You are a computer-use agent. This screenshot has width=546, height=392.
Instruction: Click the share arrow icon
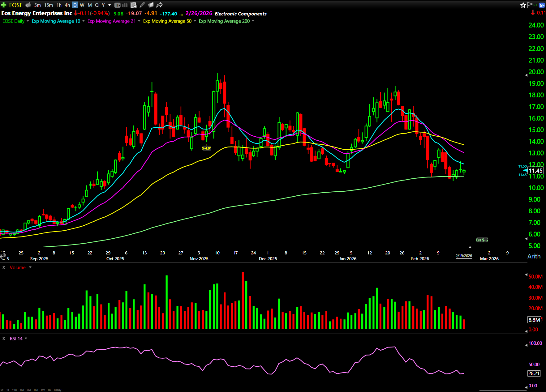[x=159, y=5]
